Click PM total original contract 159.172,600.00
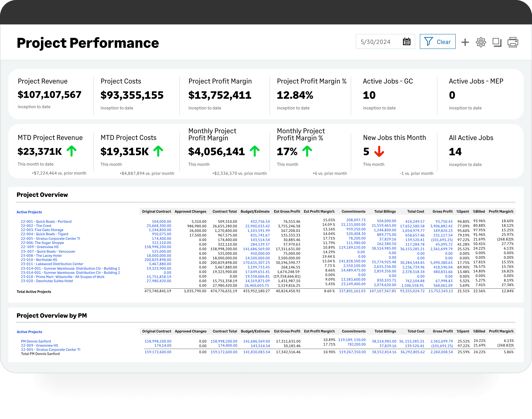Screen dimensions: 532x419 [158, 352]
